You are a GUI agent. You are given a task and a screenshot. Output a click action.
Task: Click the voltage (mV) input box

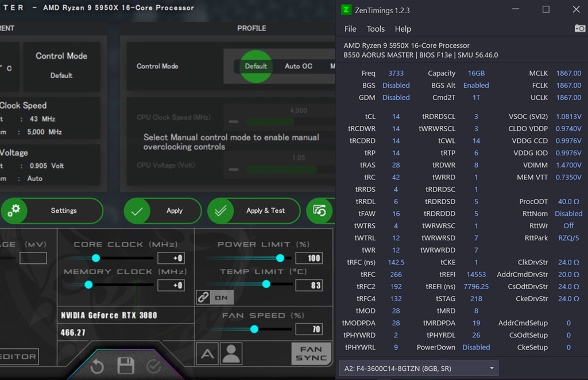pyautogui.click(x=33, y=258)
